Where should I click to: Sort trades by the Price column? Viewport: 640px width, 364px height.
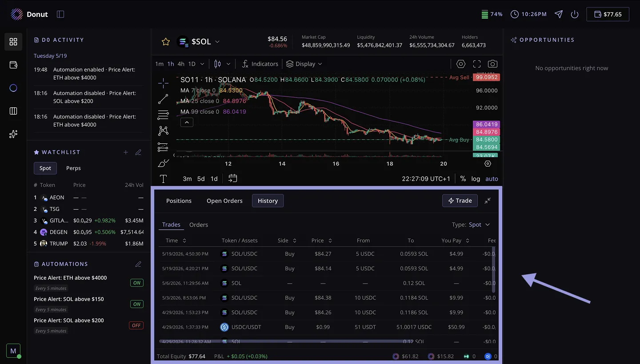pyautogui.click(x=322, y=241)
